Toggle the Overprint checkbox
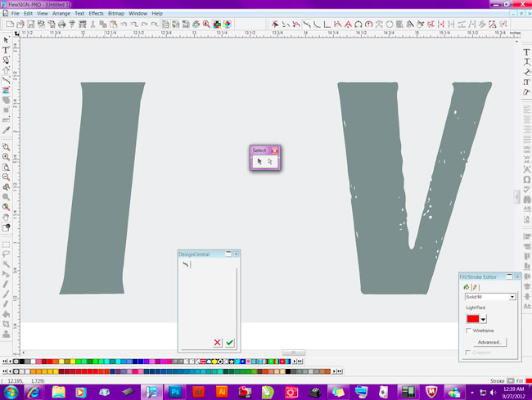The width and height of the screenshot is (532, 400). point(468,353)
